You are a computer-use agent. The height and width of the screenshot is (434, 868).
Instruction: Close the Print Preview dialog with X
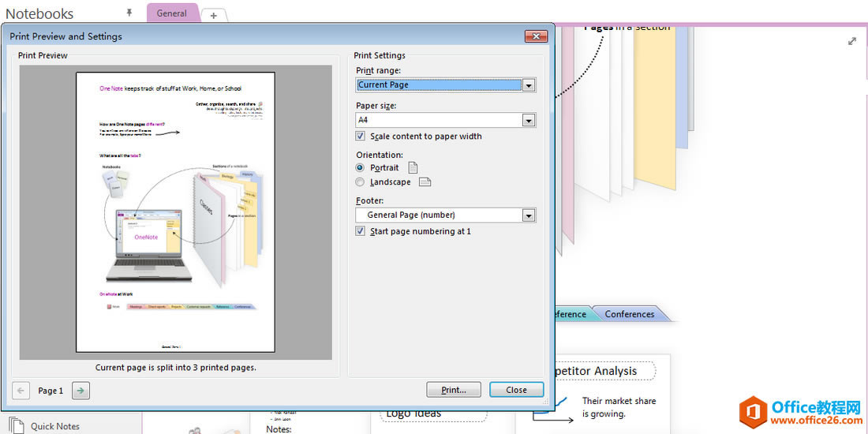pos(536,36)
